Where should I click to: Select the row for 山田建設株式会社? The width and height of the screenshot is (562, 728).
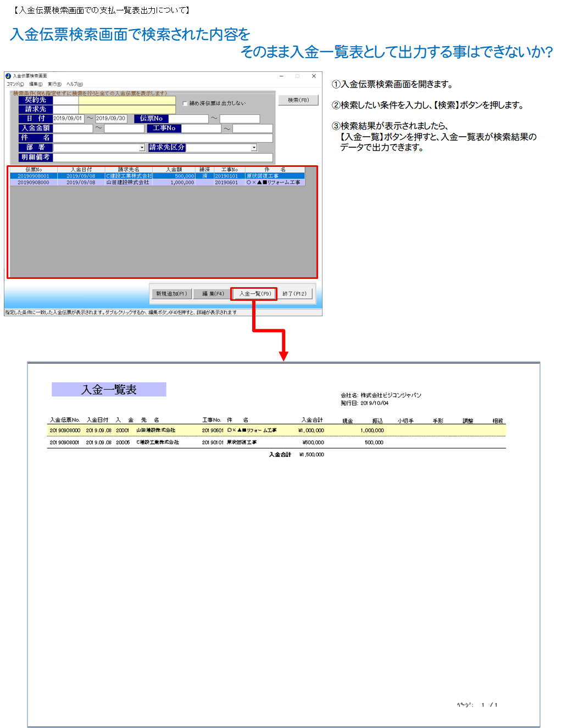point(127,182)
